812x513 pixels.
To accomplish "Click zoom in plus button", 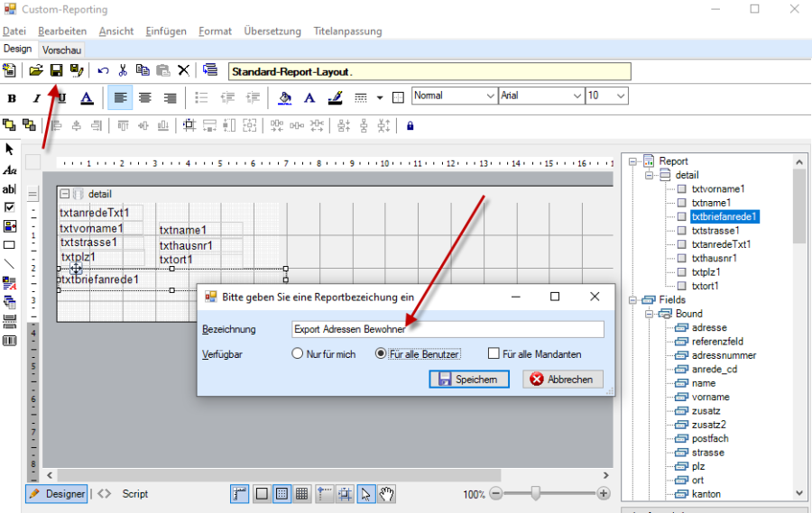I will tap(604, 493).
